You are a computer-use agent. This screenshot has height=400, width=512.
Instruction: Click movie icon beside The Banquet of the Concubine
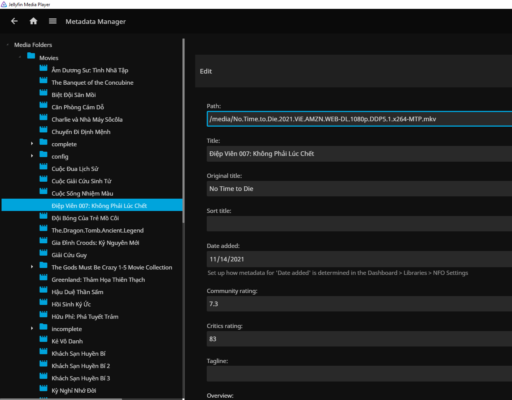click(43, 80)
